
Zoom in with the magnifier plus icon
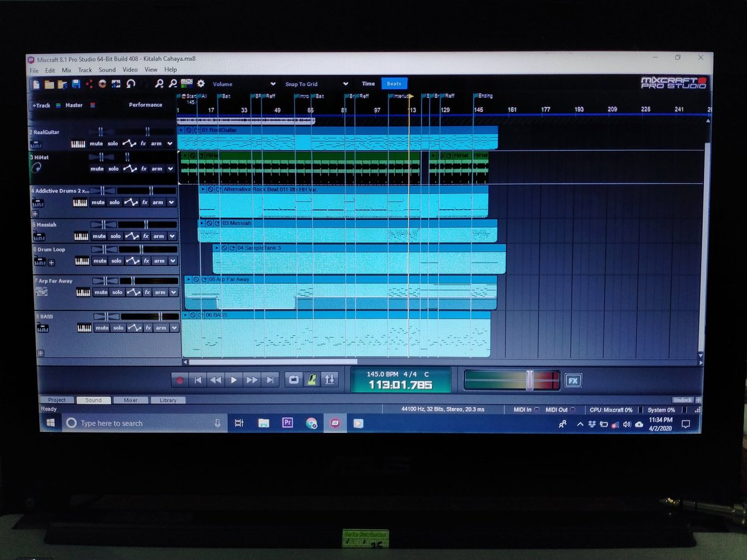159,83
